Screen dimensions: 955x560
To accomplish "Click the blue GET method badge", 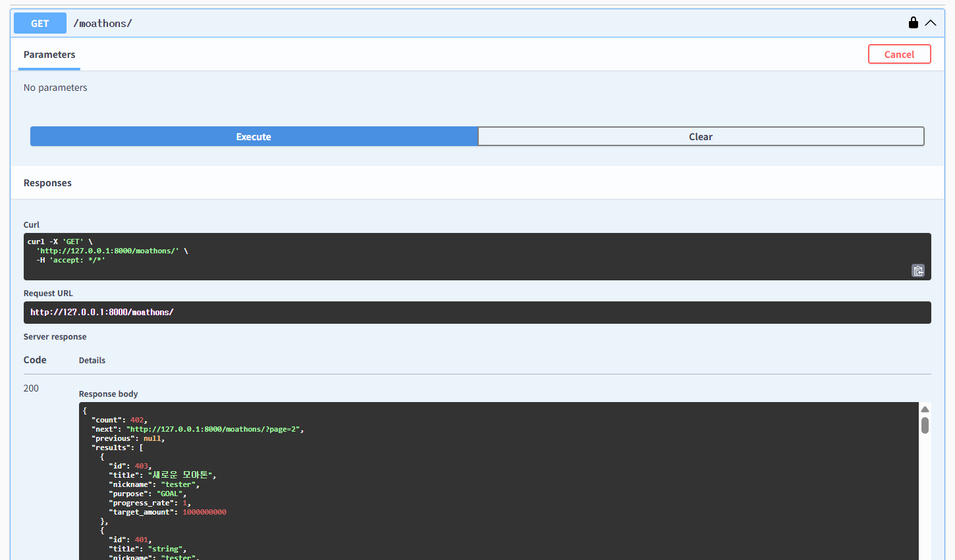I will (40, 23).
